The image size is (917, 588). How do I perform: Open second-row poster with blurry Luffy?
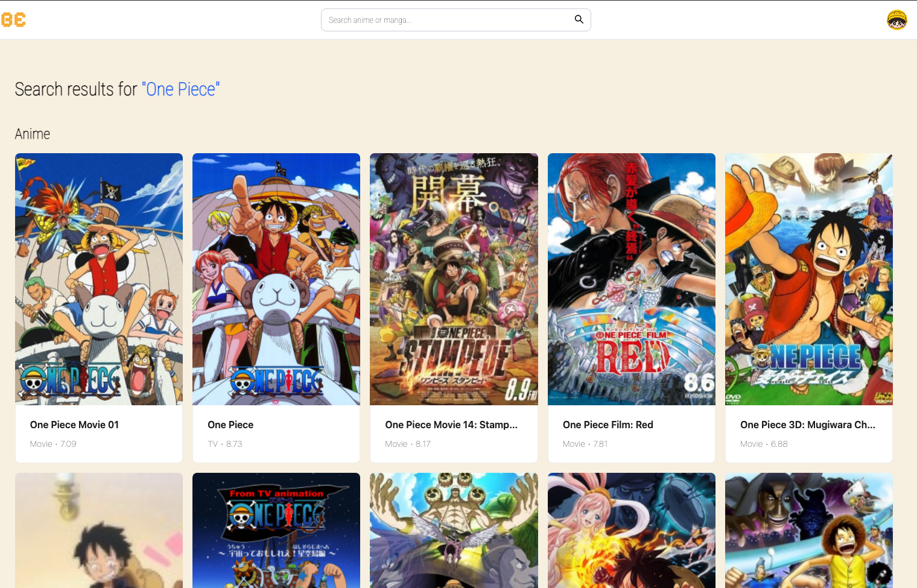99,530
